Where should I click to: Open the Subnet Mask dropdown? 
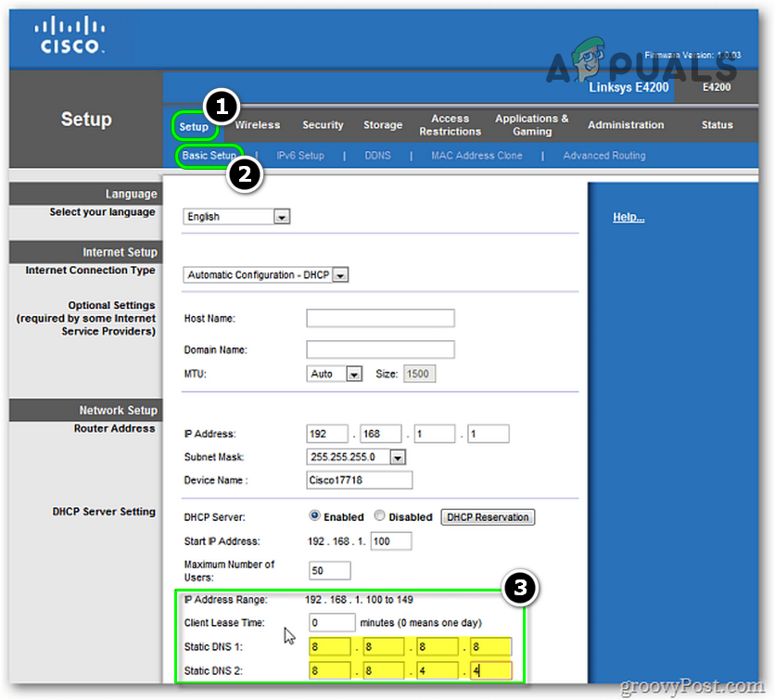pyautogui.click(x=398, y=457)
